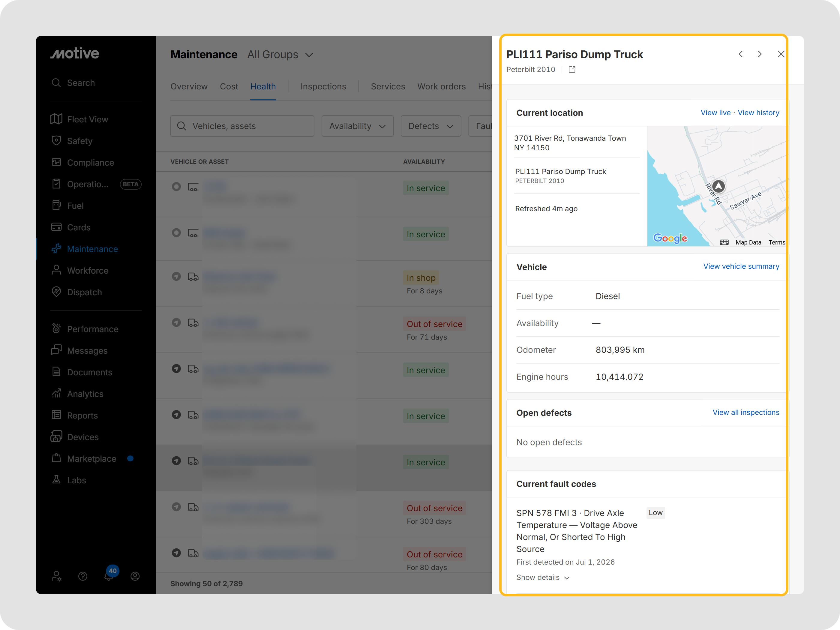Viewport: 840px width, 630px height.
Task: Open Search in the sidebar
Action: [x=73, y=83]
